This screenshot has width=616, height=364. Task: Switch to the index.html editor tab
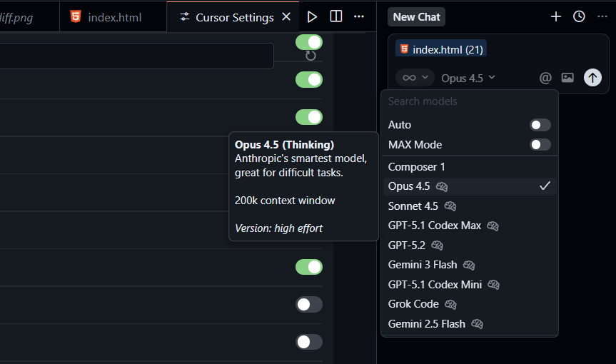click(x=113, y=17)
